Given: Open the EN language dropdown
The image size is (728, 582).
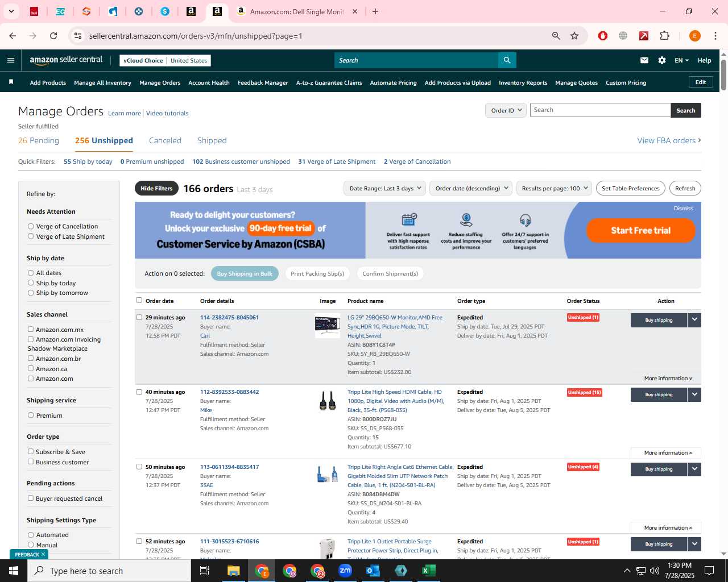Looking at the screenshot, I should coord(681,60).
